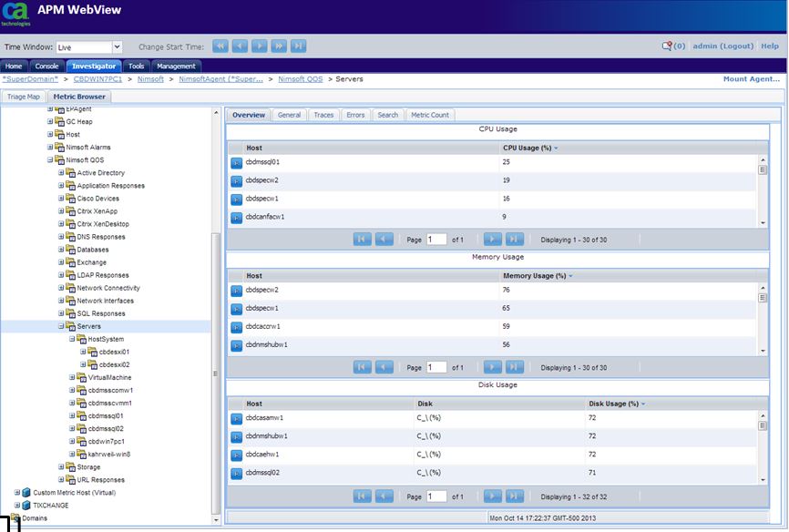This screenshot has height=532, width=789.
Task: Click the CPU Usage page number field
Action: [x=436, y=239]
